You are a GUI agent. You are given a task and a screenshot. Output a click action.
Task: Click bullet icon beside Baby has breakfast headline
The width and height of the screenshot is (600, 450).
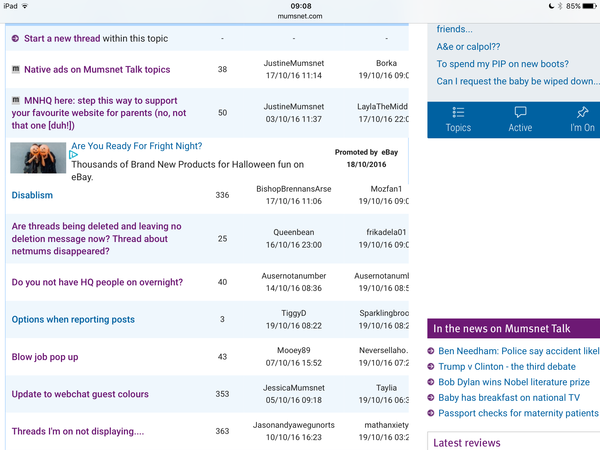click(x=430, y=398)
